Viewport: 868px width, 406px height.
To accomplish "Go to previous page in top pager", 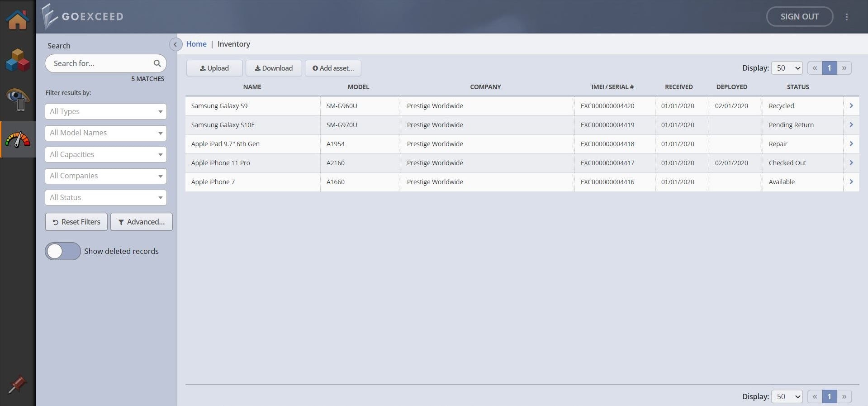I will tap(815, 68).
